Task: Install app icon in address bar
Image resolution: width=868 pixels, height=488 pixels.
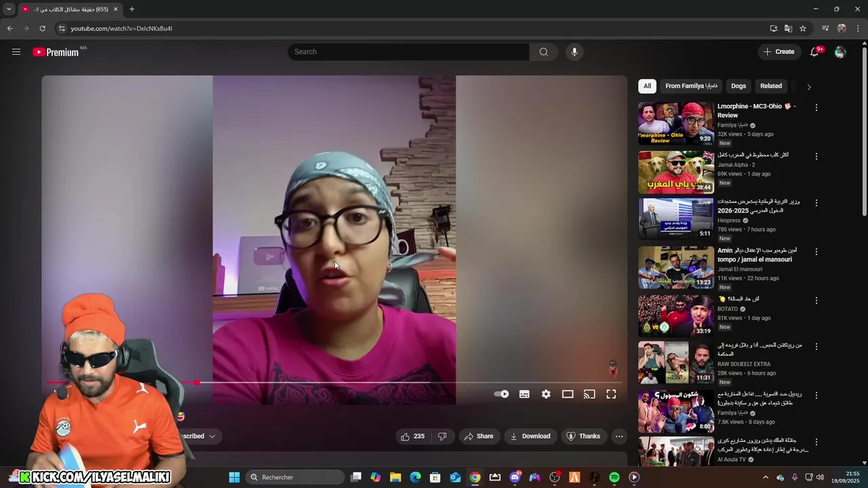Action: pos(774,28)
